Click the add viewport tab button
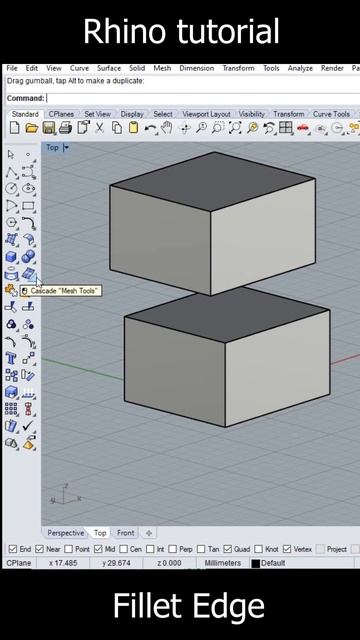This screenshot has width=360, height=640. point(149,533)
